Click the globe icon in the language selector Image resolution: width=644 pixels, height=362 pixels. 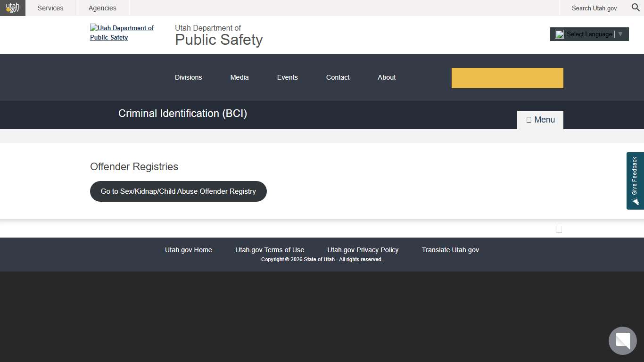click(x=560, y=34)
